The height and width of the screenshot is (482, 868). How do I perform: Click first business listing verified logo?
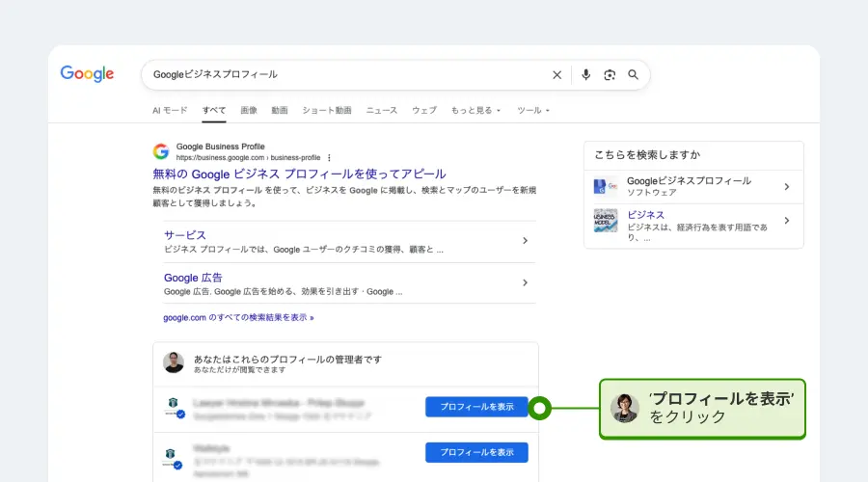point(175,408)
